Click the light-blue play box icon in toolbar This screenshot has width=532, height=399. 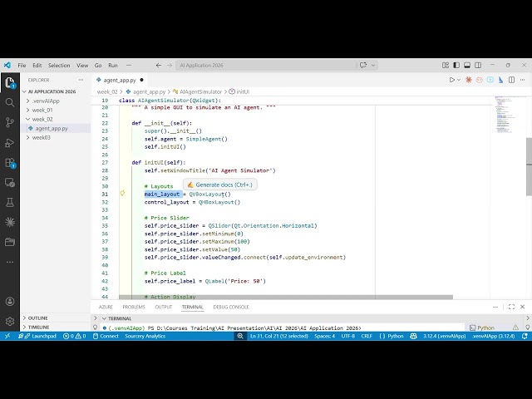tap(490, 80)
